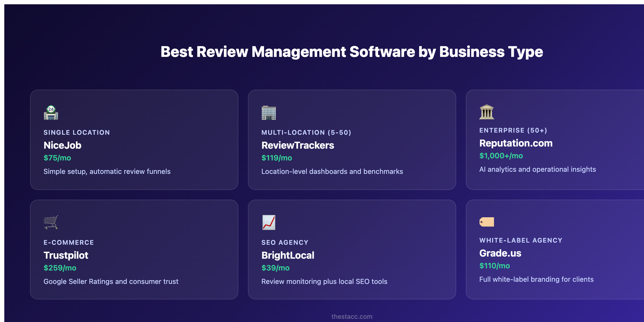
Task: Click the Grade.us product name
Action: [x=500, y=253]
